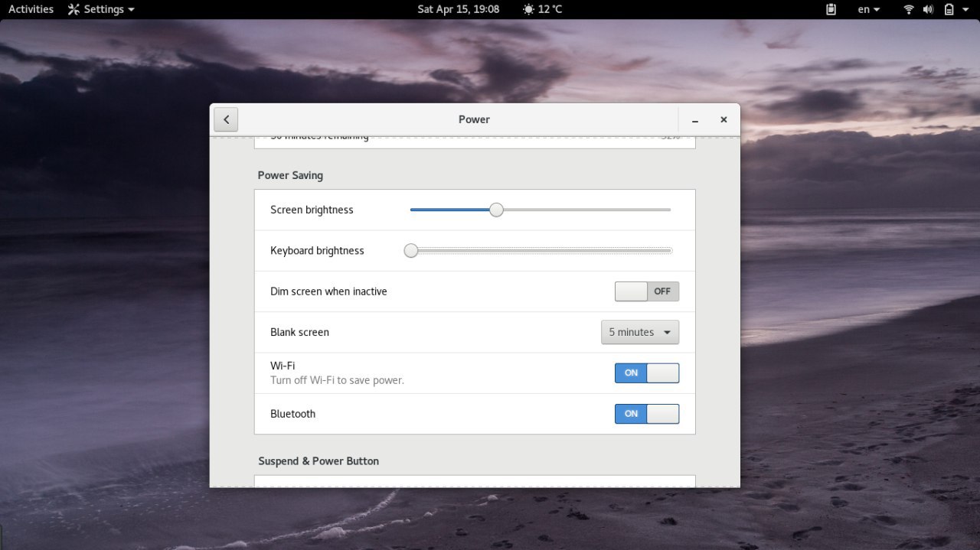
Task: Click the battery icon in top bar
Action: pyautogui.click(x=949, y=9)
